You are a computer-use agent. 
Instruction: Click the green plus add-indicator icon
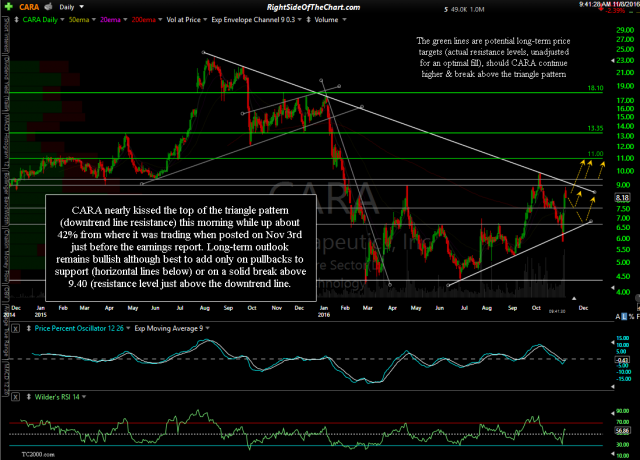8,7
